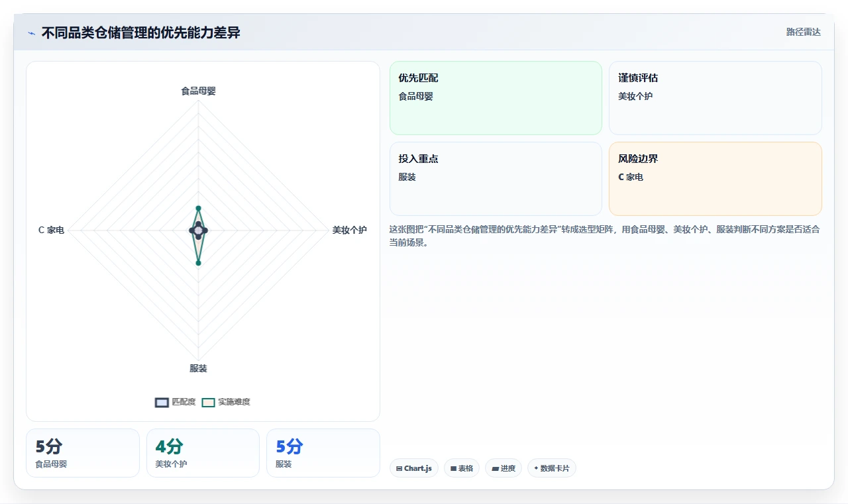This screenshot has width=848, height=504.
Task: Click the radar axis label 服装
Action: coord(198,368)
